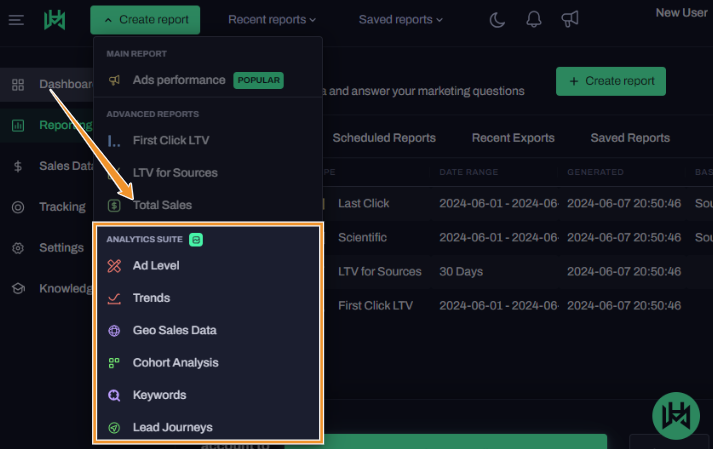Expand the Create report dropdown
This screenshot has width=713, height=449.
point(145,20)
